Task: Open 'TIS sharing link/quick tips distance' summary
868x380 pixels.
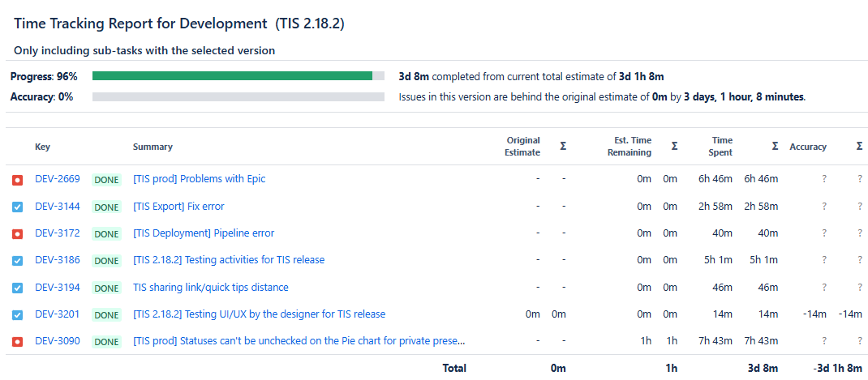Action: pos(211,287)
